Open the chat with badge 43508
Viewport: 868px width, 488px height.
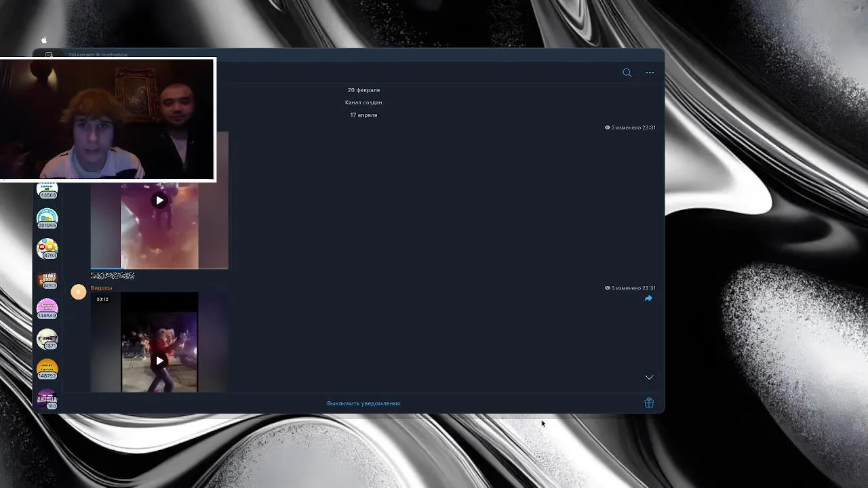[x=47, y=190]
